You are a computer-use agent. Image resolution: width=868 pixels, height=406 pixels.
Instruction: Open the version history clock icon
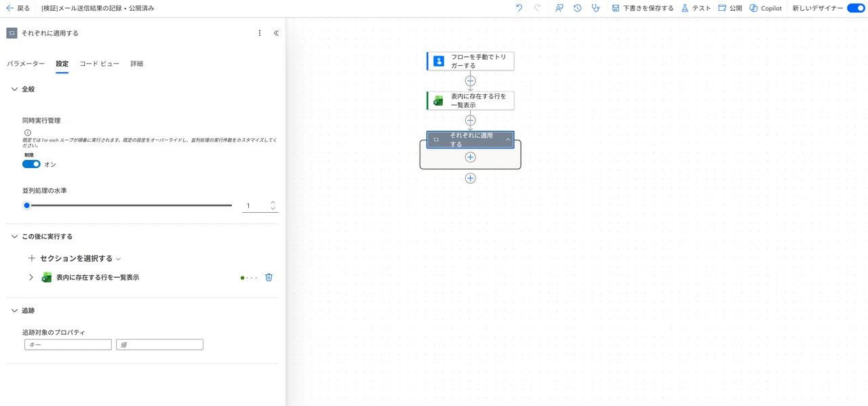[577, 8]
